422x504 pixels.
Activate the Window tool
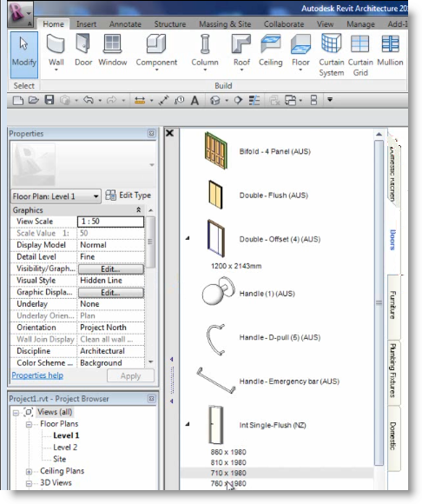click(112, 50)
